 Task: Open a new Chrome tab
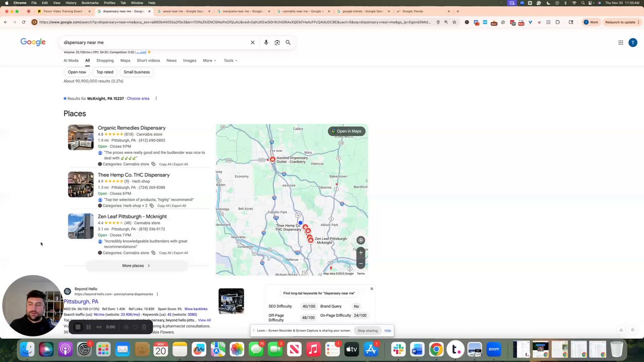tap(457, 11)
